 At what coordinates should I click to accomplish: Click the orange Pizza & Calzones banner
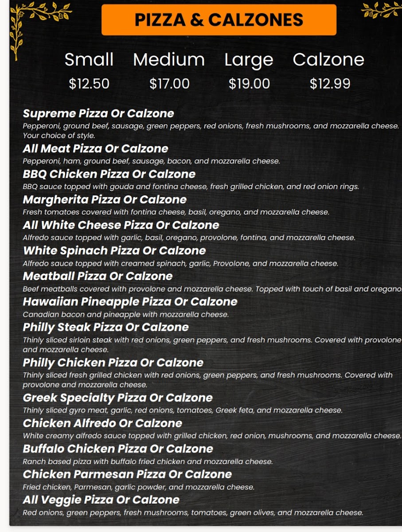(x=219, y=20)
